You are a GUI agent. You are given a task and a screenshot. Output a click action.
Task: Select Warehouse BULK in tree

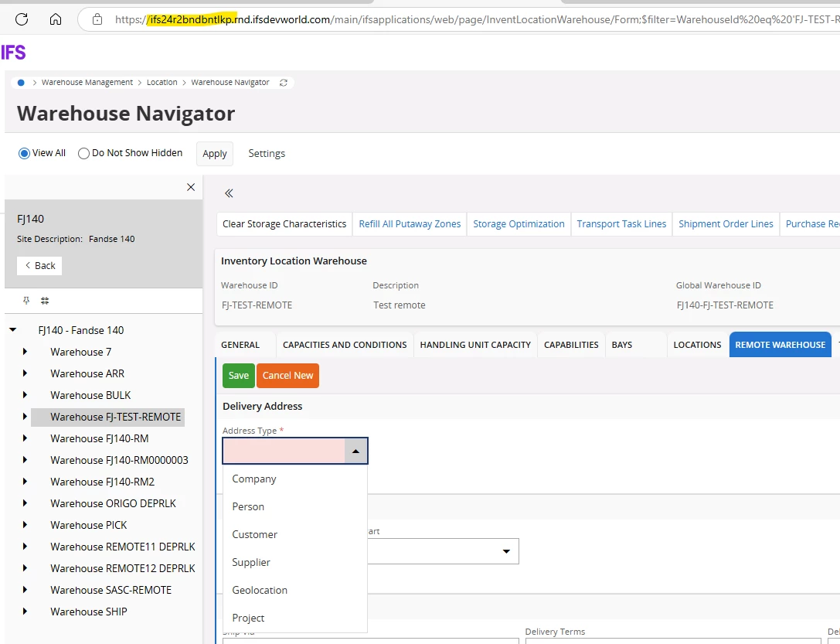(90, 395)
